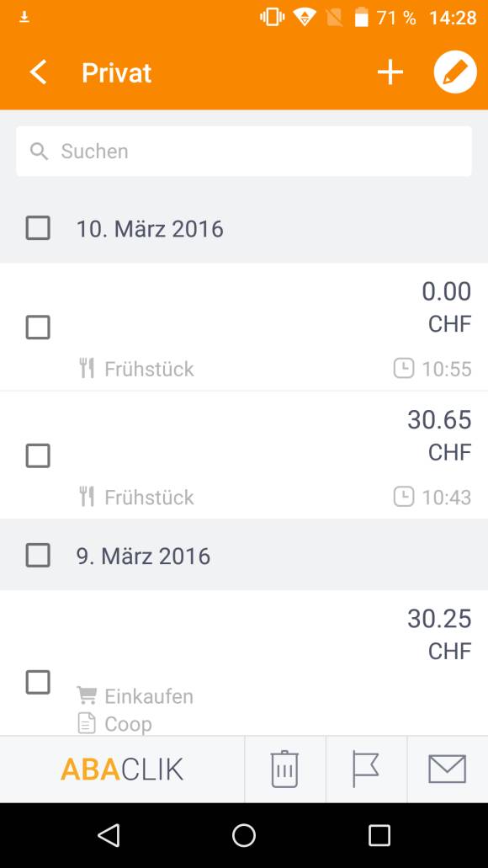This screenshot has width=488, height=868.
Task: Tap the Android back triangle button
Action: coord(109,835)
